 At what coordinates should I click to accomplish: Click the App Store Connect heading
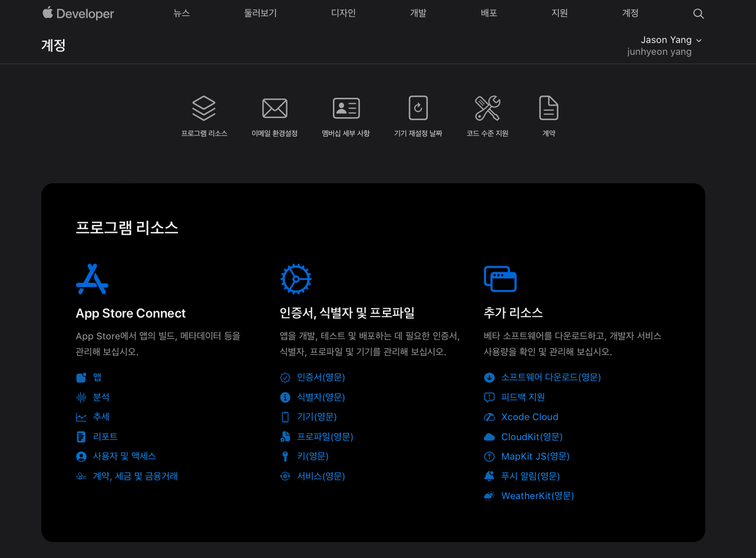[x=131, y=313]
